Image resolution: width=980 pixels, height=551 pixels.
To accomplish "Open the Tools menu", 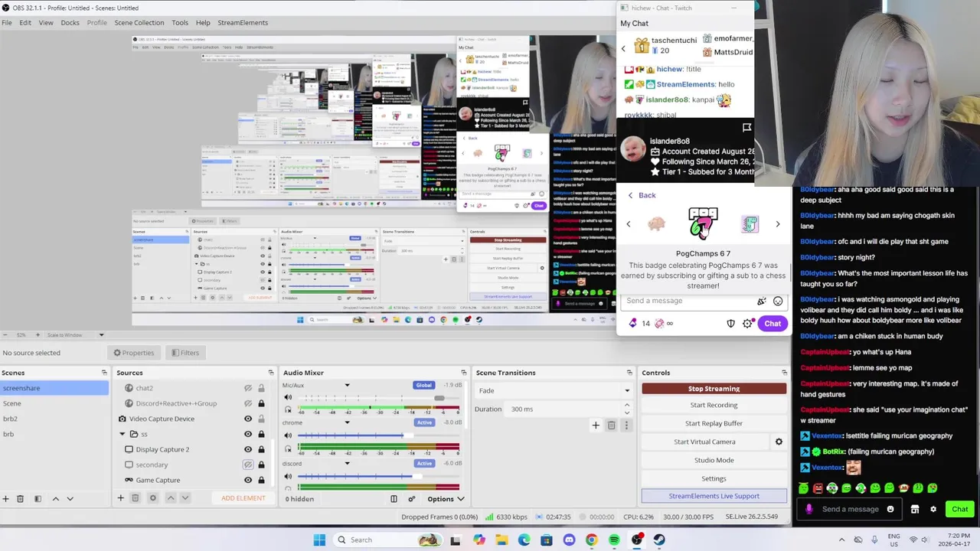I will point(180,23).
